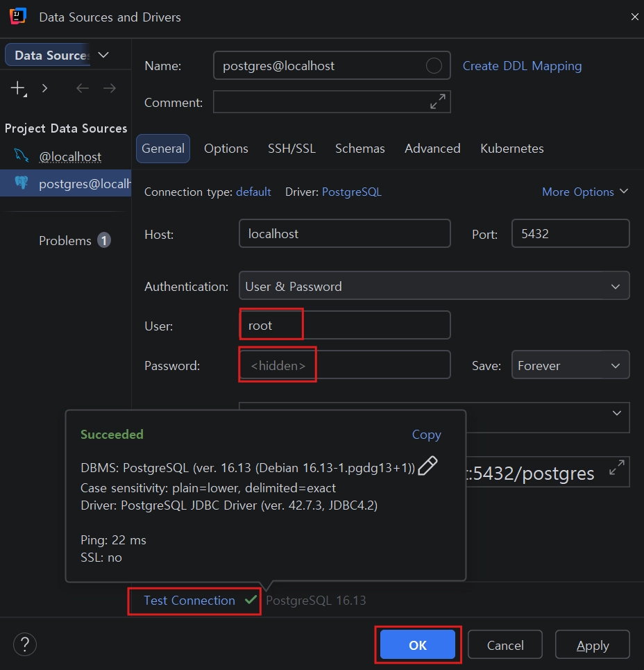Confirm with the OK button

(417, 644)
